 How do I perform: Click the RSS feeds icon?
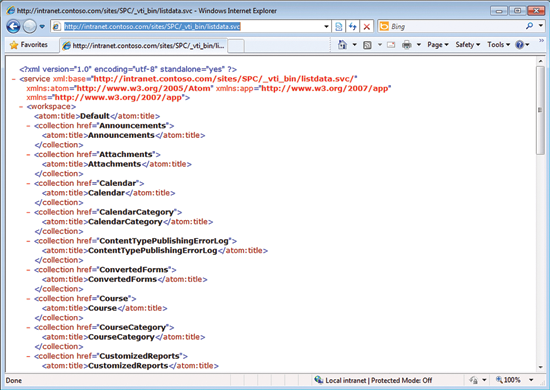pyautogui.click(x=367, y=45)
